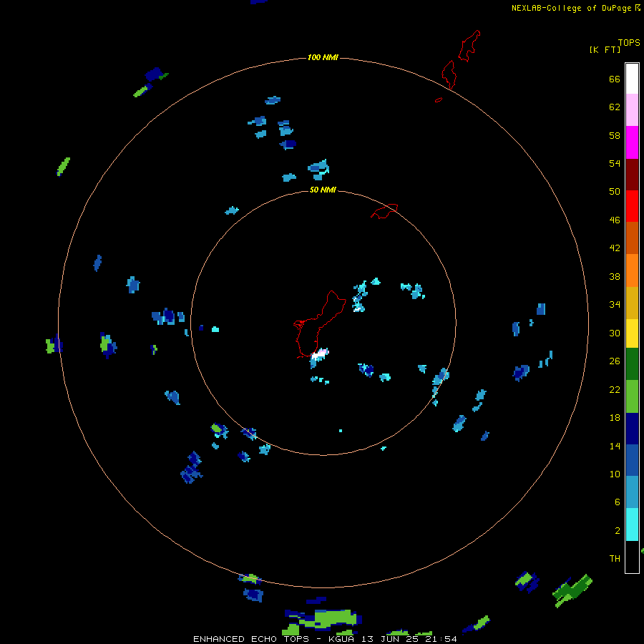Viewport: 644px width, 644px height.
Task: Click the 26 value on legend scale
Action: click(x=615, y=361)
